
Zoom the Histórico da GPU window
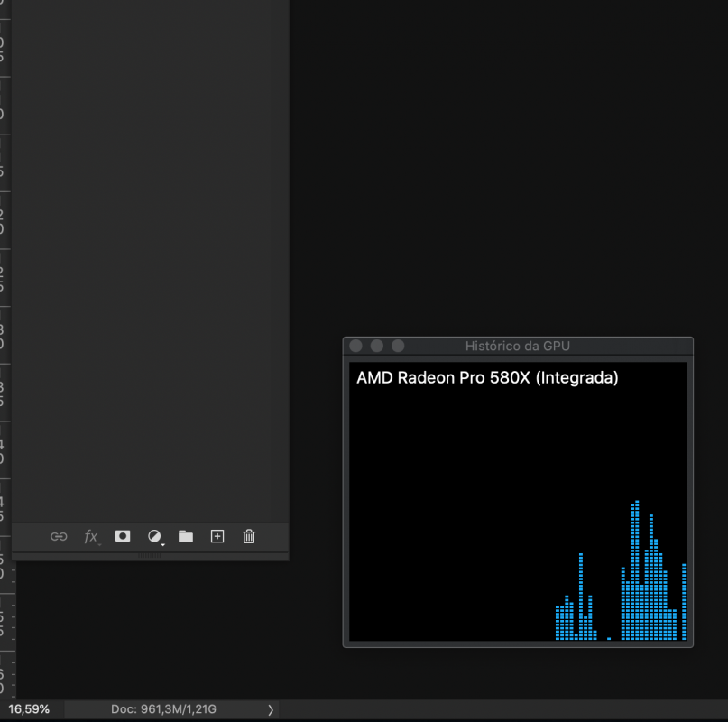click(398, 346)
